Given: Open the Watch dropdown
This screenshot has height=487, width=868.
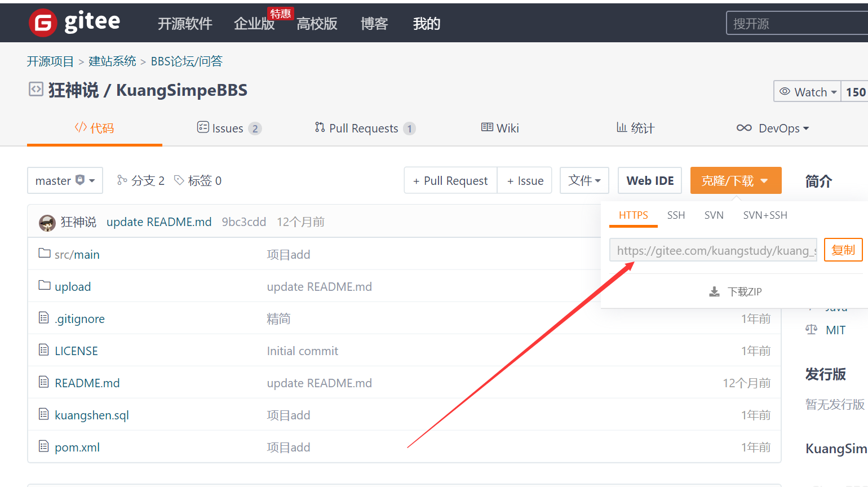Looking at the screenshot, I should point(807,92).
